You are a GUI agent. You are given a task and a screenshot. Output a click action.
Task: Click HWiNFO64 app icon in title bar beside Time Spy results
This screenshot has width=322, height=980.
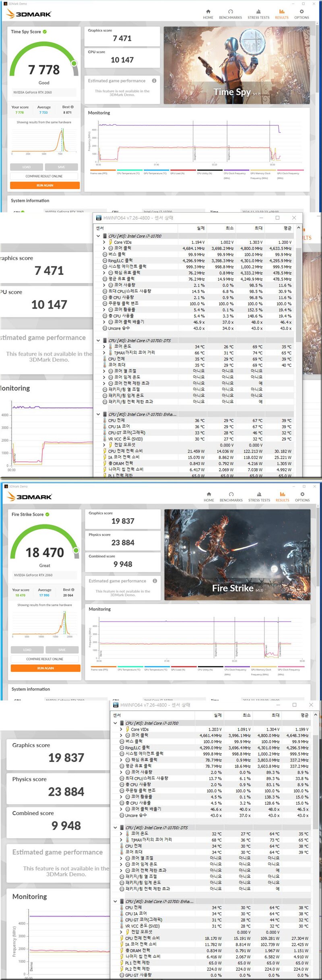(99, 218)
